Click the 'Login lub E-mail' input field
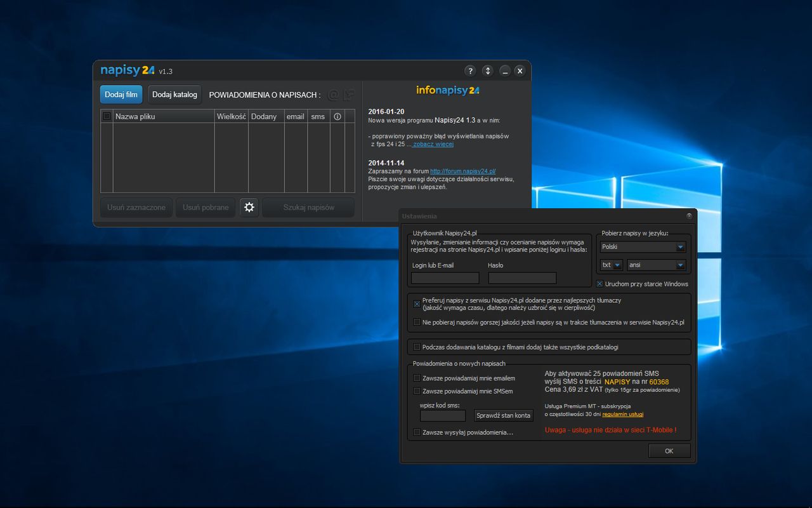This screenshot has height=508, width=812. point(445,278)
